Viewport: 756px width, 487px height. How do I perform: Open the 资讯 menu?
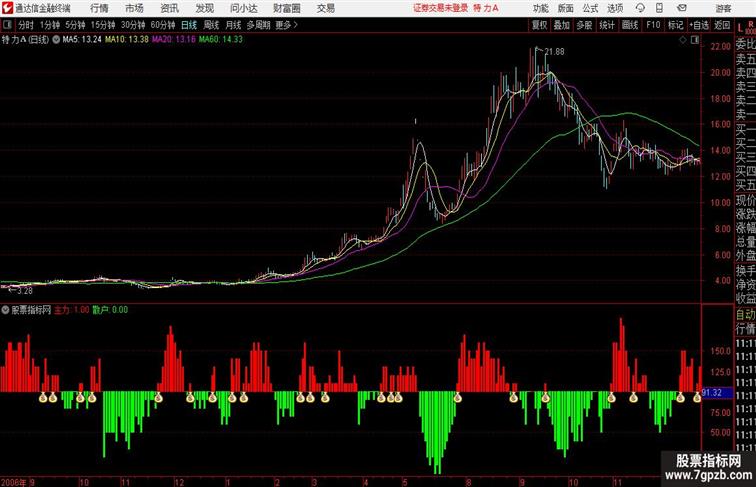[169, 8]
